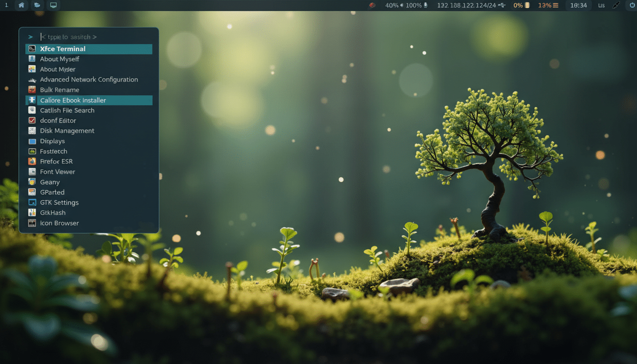The width and height of the screenshot is (637, 364).
Task: Open GParted via its partition icon
Action: [x=32, y=192]
